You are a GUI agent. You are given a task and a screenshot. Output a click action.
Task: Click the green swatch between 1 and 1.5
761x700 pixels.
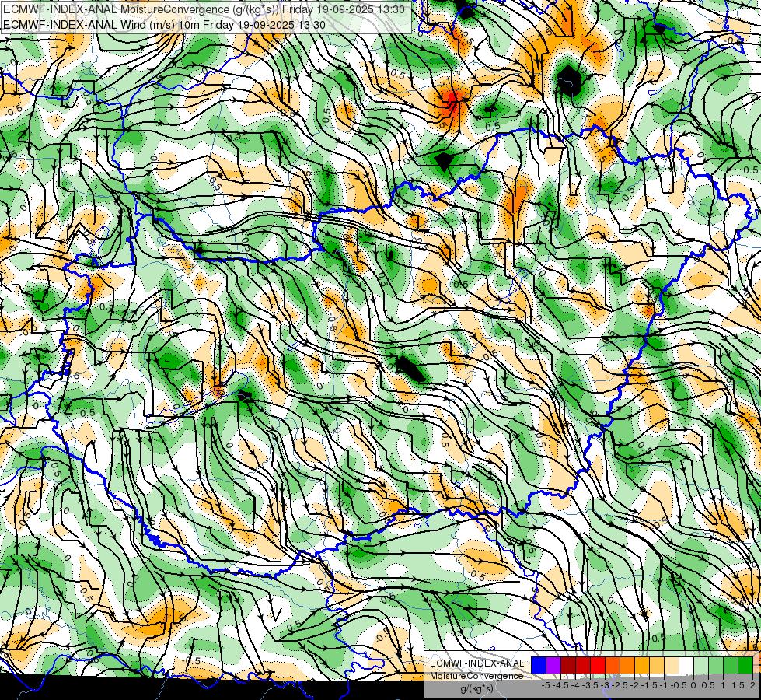tap(731, 665)
